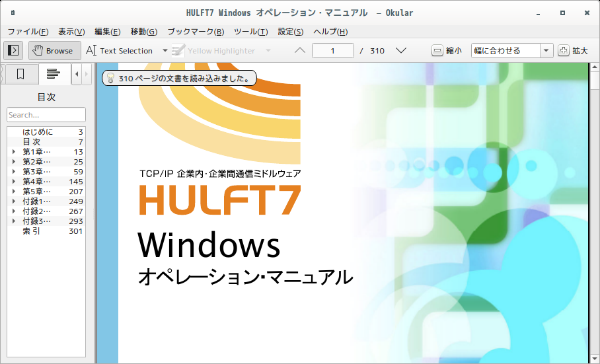This screenshot has height=364, width=600.
Task: Open the 編集(E) menu
Action: pyautogui.click(x=108, y=32)
